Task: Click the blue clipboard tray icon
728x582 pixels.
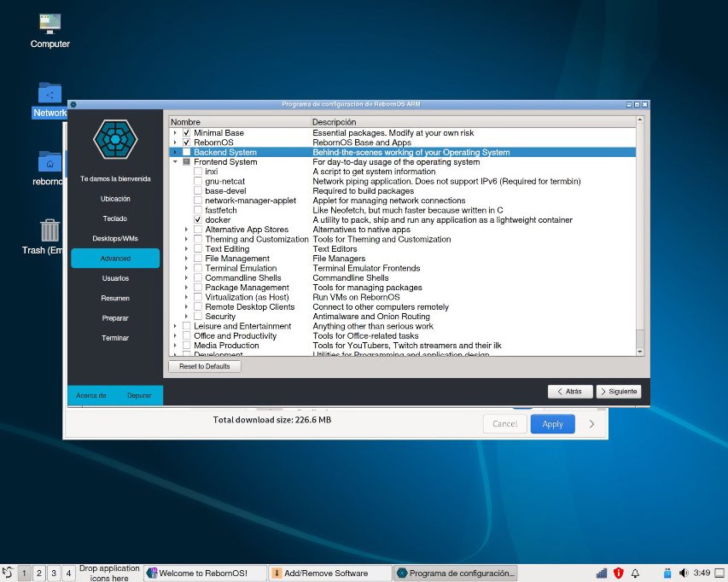Action: [667, 573]
